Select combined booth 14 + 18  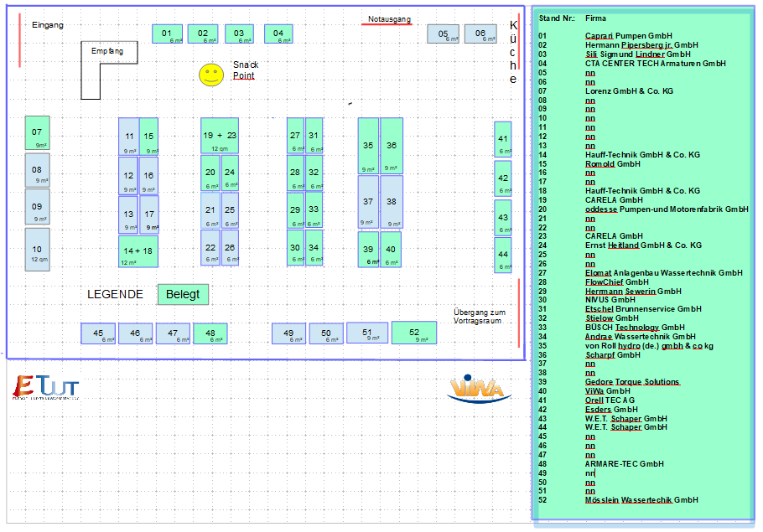tap(138, 251)
